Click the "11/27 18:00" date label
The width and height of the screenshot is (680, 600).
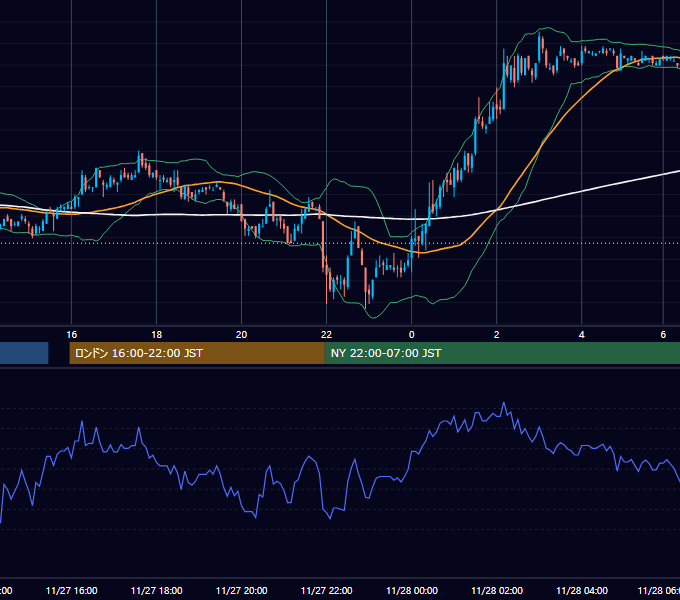tap(157, 590)
